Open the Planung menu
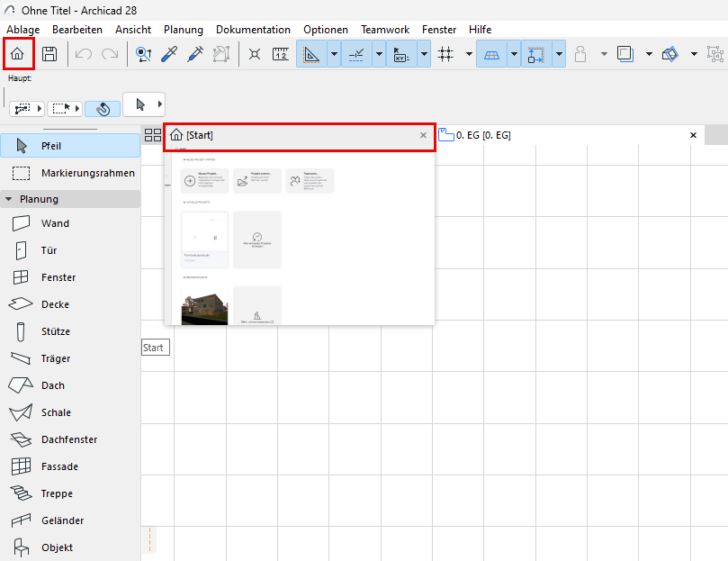728x561 pixels. 184,30
